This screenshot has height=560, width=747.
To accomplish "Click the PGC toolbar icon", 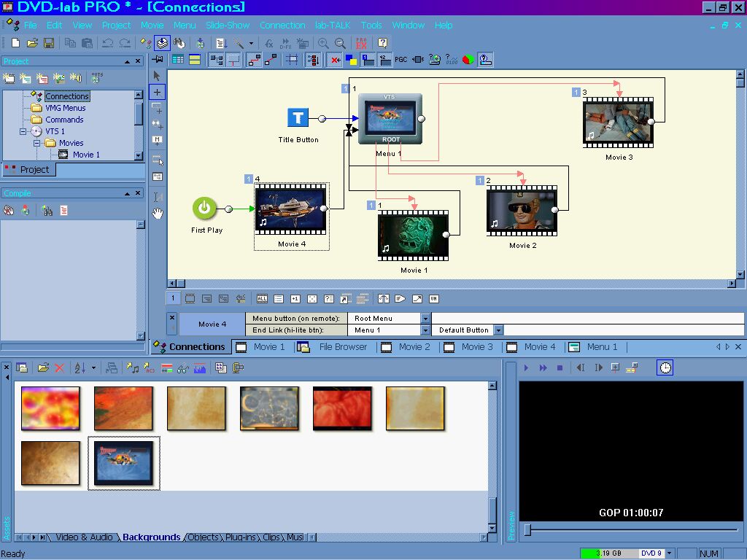I will [401, 60].
